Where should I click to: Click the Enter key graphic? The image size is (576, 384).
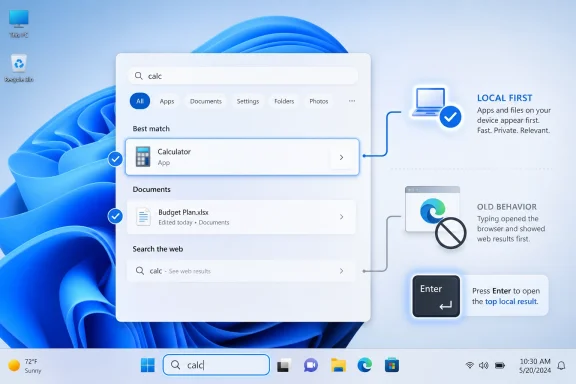pyautogui.click(x=436, y=296)
